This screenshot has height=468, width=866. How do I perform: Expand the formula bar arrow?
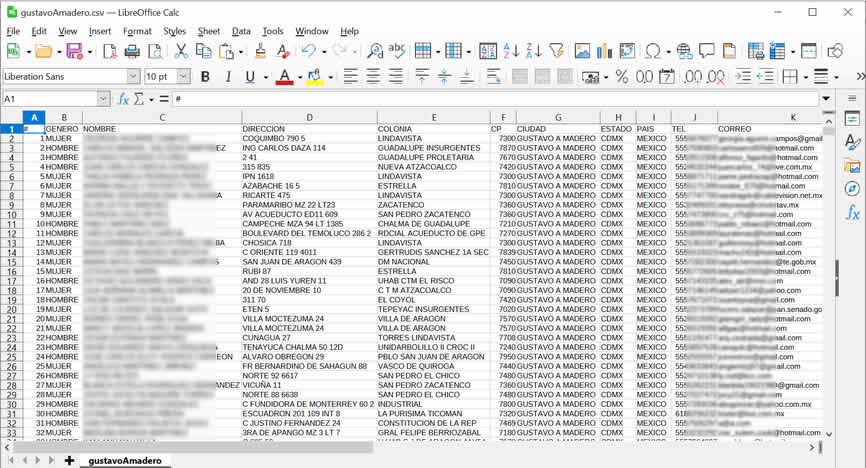click(x=826, y=99)
